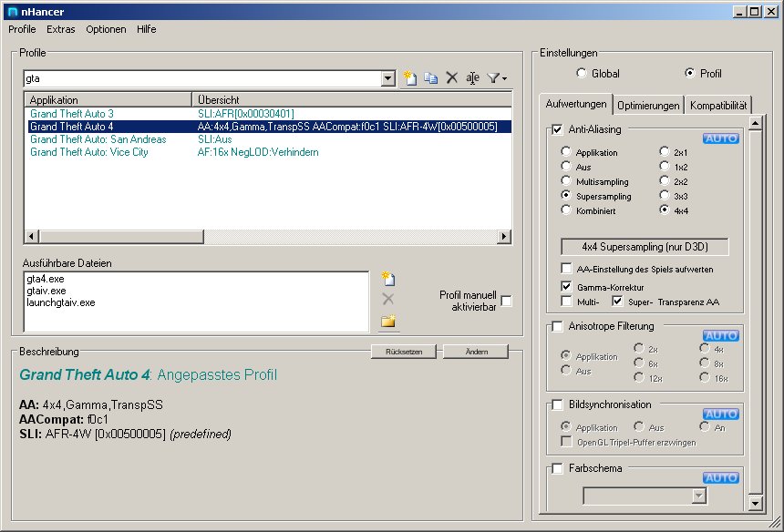The width and height of the screenshot is (784, 532).
Task: Sort by Applikation column header
Action: pyautogui.click(x=108, y=99)
